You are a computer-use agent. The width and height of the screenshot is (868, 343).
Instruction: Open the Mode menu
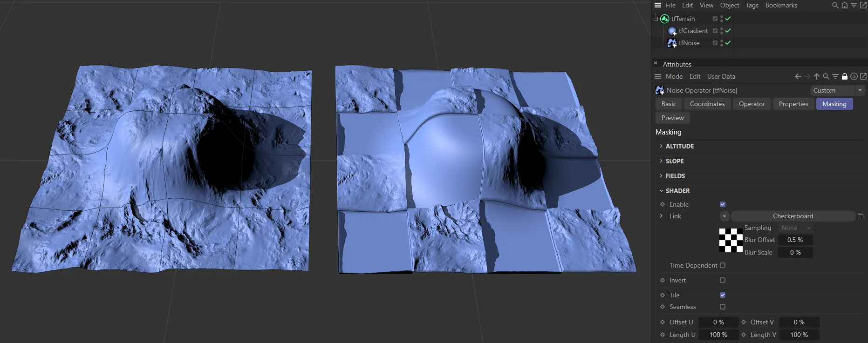(x=674, y=76)
